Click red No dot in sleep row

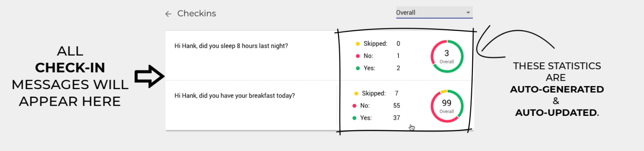click(358, 56)
